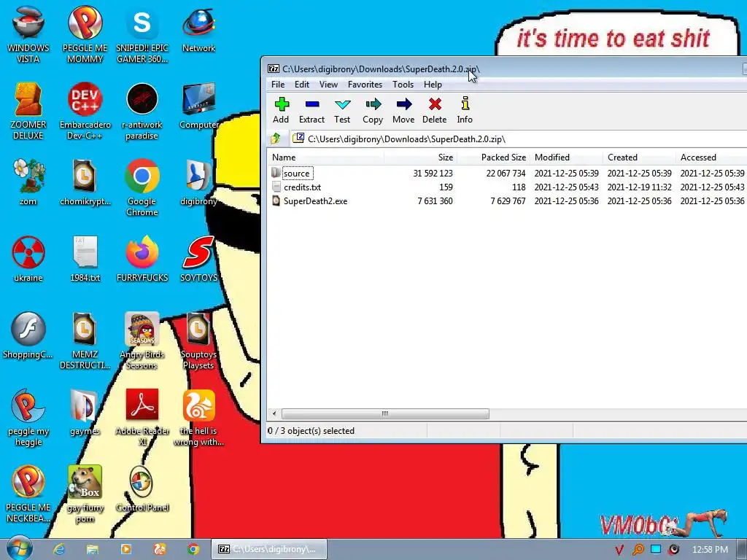
Task: Select the MEMZ DESTRUCTI... desktop icon
Action: [85, 341]
